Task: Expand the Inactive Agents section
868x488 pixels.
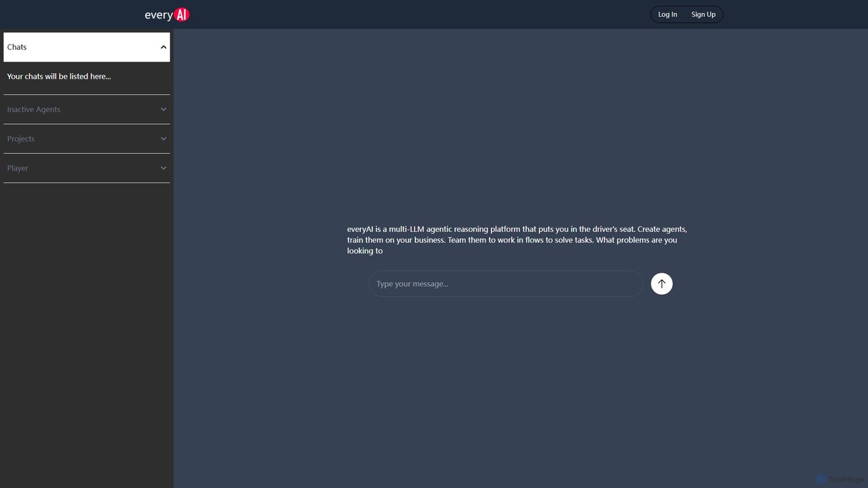Action: (87, 109)
